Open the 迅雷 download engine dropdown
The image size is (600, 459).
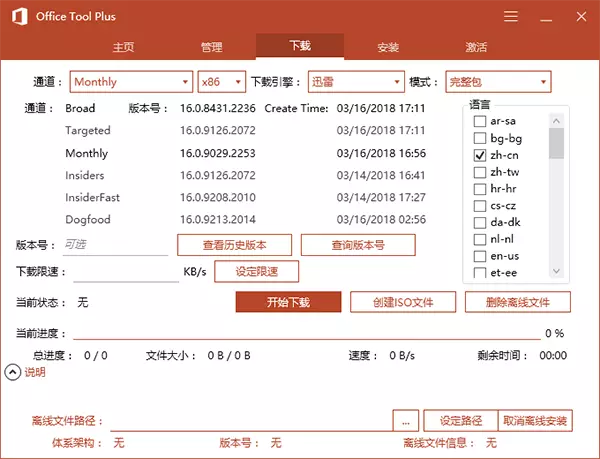[x=355, y=82]
